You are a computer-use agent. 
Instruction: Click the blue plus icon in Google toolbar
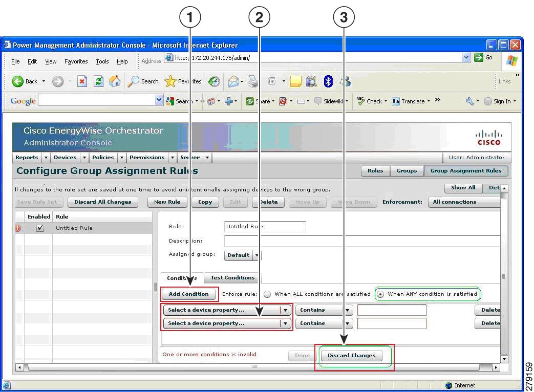point(229,101)
